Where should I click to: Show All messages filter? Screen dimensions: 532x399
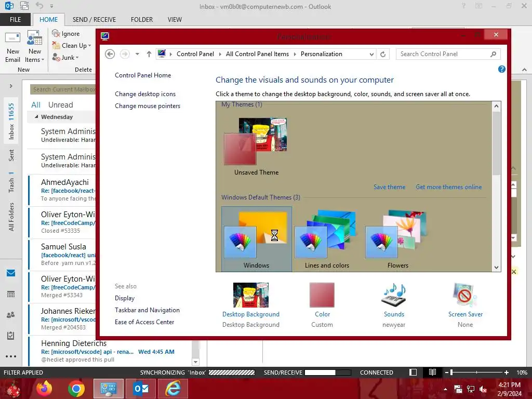(x=36, y=105)
